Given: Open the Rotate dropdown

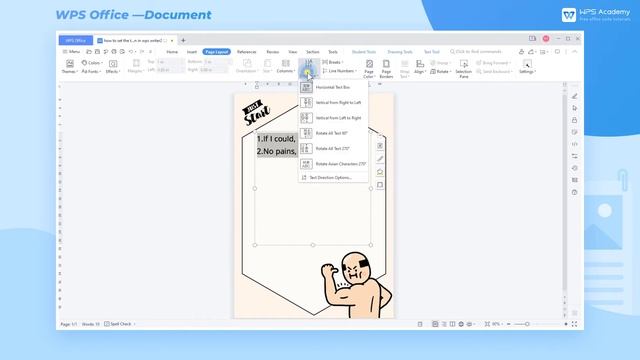Looking at the screenshot, I should tap(441, 71).
